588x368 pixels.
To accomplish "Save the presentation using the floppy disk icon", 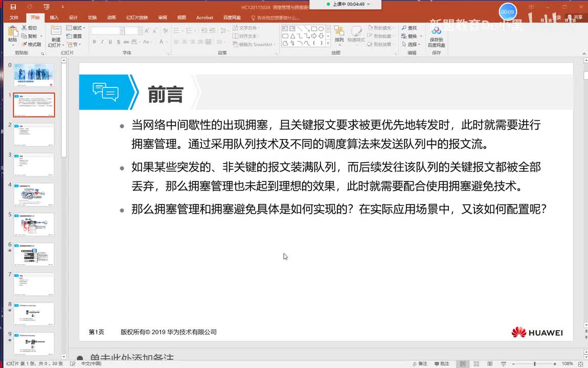I will coord(13,7).
